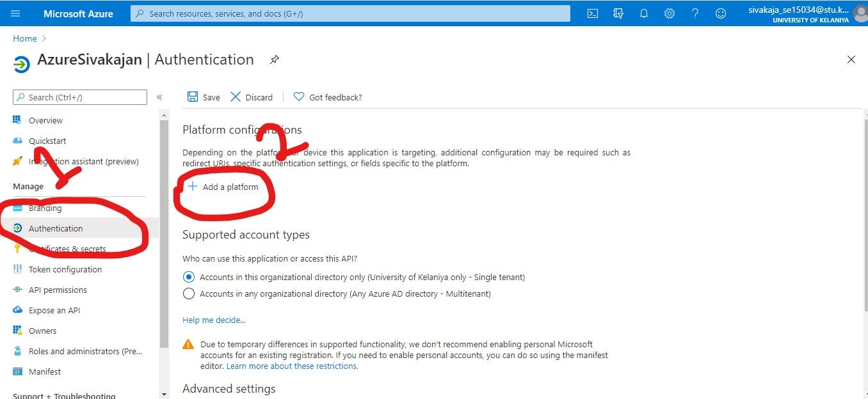
Task: Select single tenant account type radio
Action: (x=188, y=277)
